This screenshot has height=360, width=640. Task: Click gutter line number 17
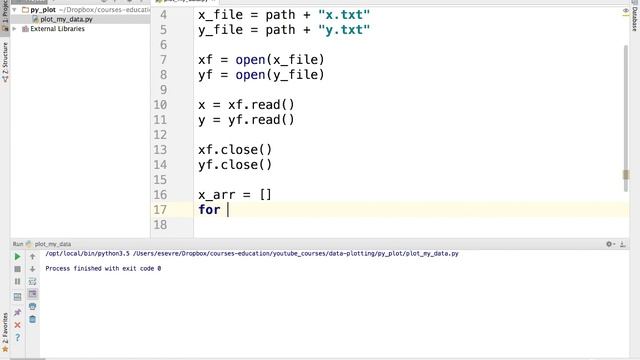[160, 210]
